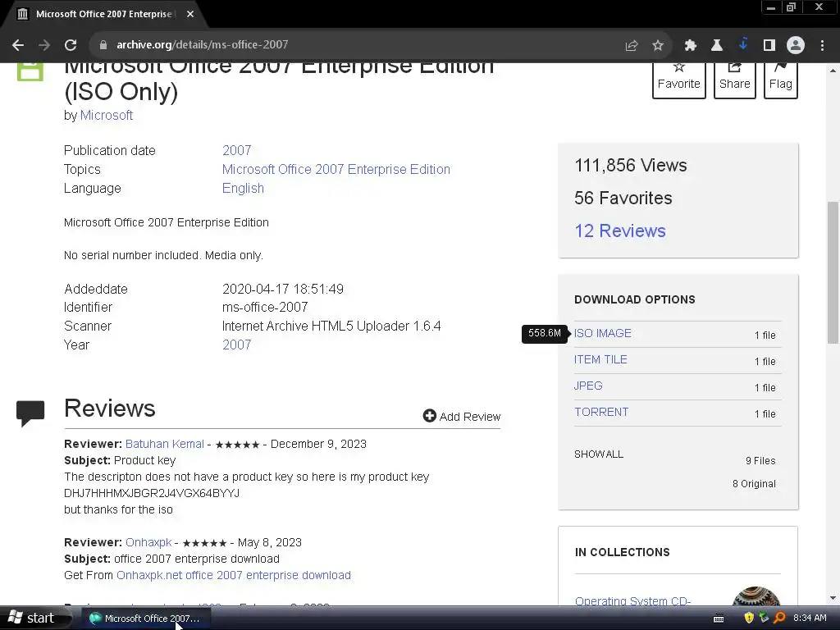Click the keyboard icon in system tray
This screenshot has width=840, height=630.
pyautogui.click(x=719, y=619)
